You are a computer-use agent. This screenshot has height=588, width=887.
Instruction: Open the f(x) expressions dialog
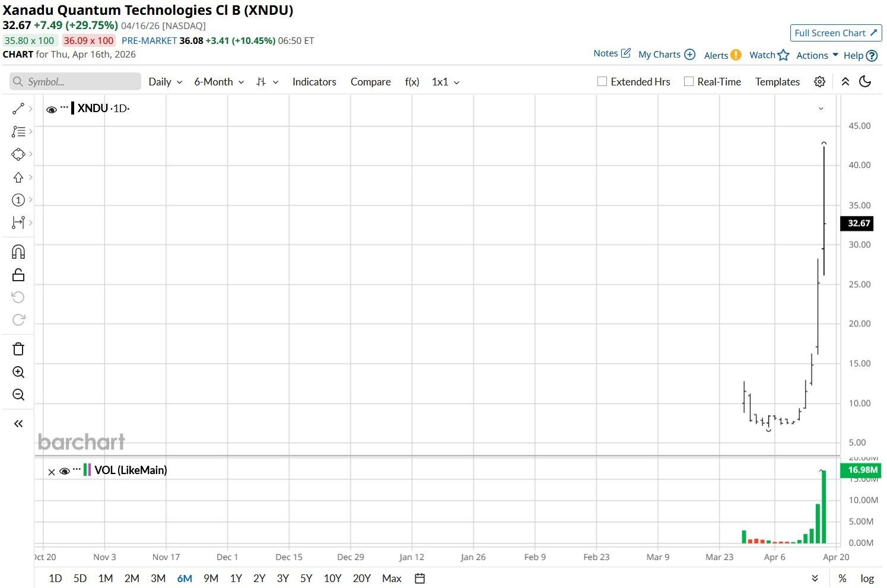412,82
